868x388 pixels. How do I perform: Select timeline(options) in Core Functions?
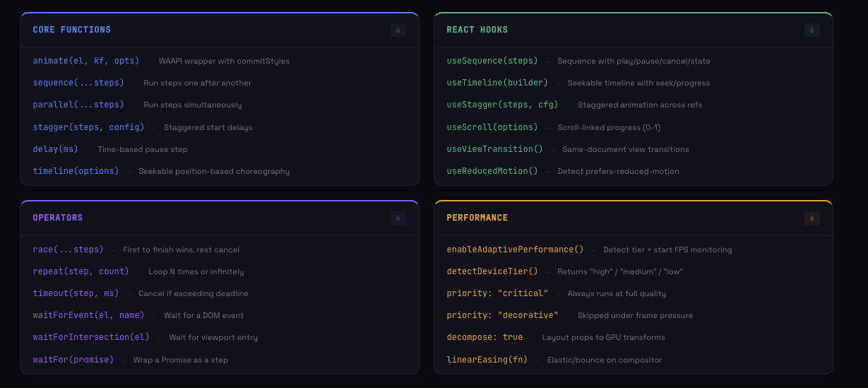point(76,171)
